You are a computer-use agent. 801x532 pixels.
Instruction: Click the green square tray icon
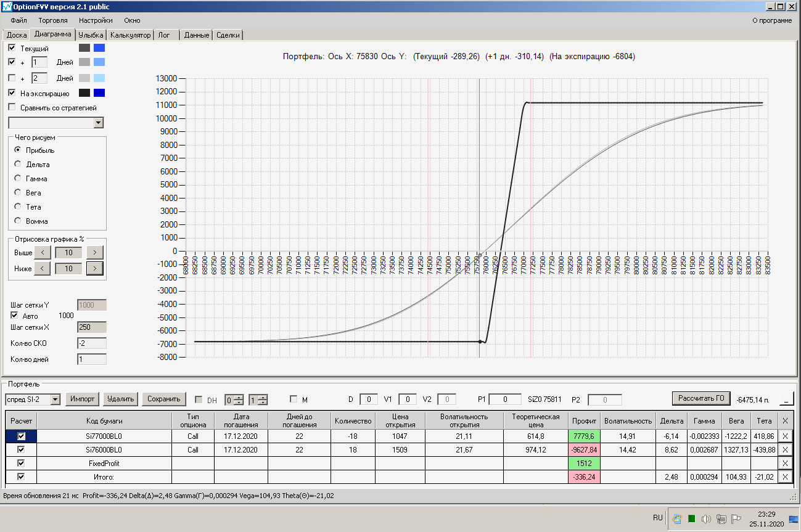click(692, 519)
